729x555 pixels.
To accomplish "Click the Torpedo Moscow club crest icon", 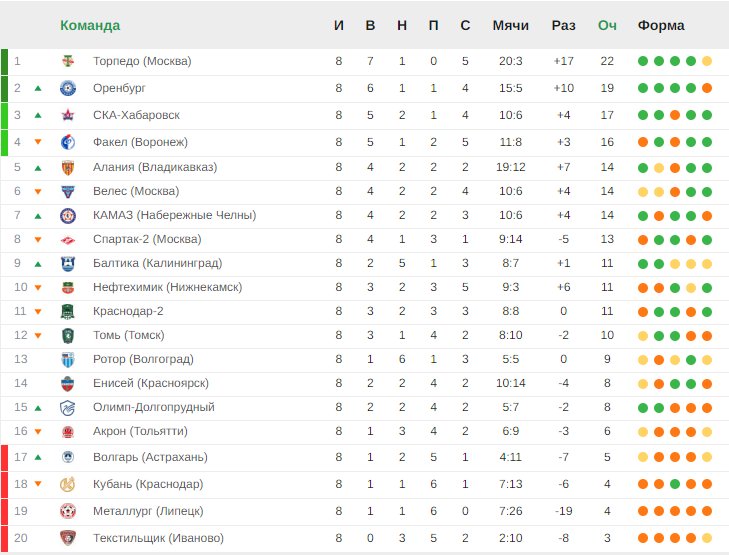I will pyautogui.click(x=68, y=61).
